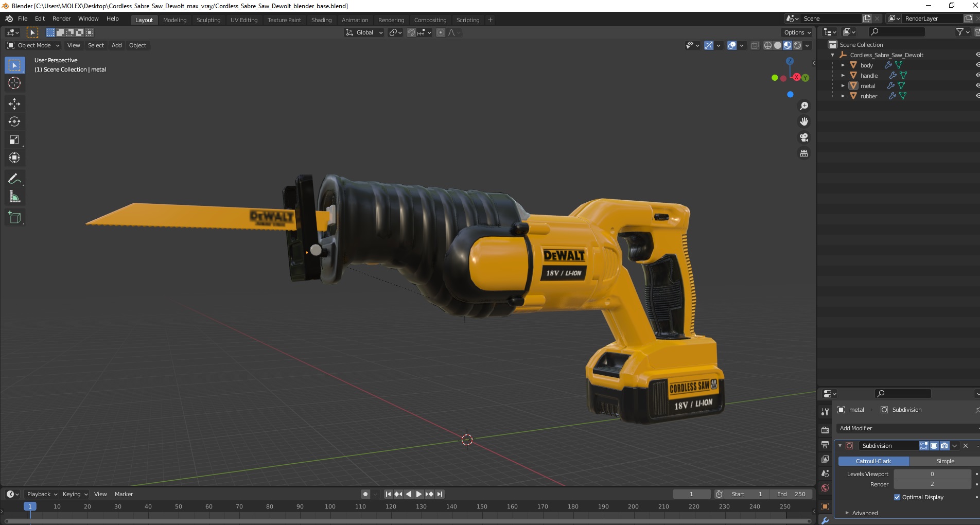Collapse Cordless_Sabre_Saw_Dewolt collection
Image resolution: width=980 pixels, height=525 pixels.
coord(832,55)
